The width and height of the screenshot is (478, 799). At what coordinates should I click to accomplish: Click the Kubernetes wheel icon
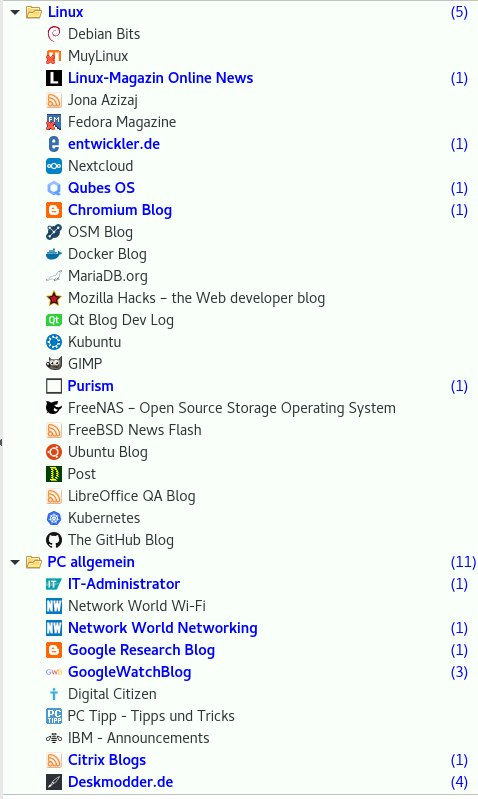[x=54, y=518]
